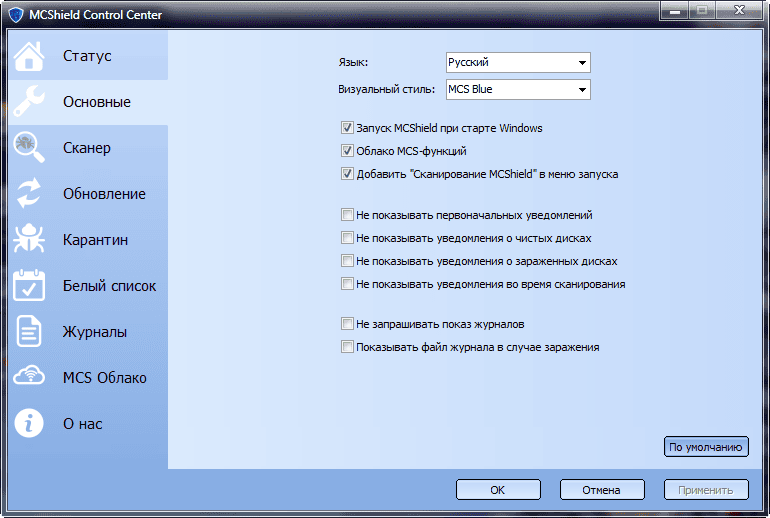Click the Применить button
The width and height of the screenshot is (770, 518).
tap(706, 490)
